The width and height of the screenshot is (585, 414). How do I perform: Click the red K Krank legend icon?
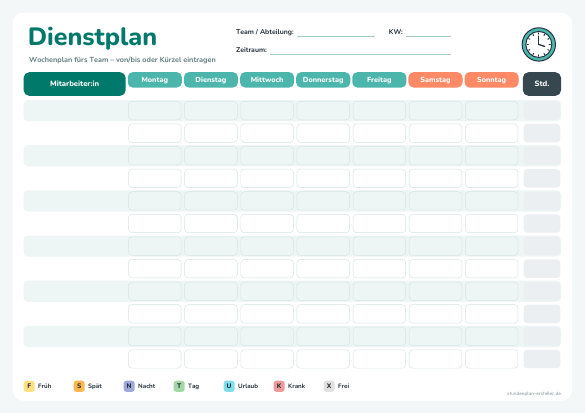[x=279, y=386]
